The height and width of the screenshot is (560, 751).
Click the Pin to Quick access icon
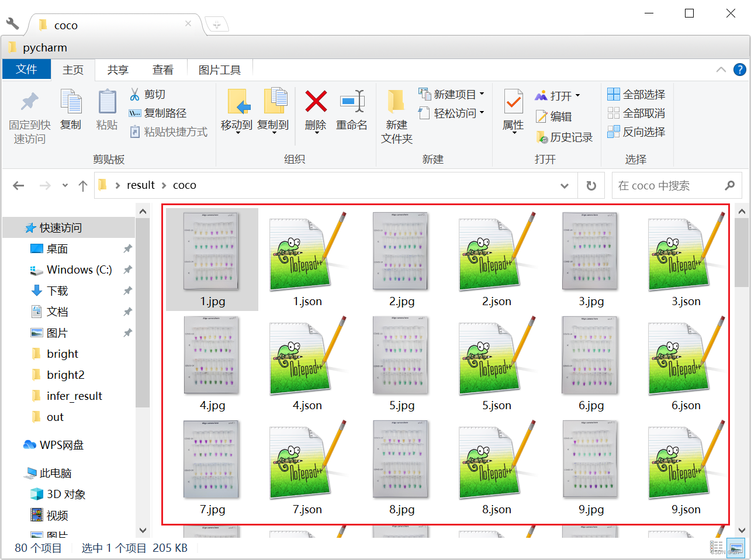click(x=29, y=102)
